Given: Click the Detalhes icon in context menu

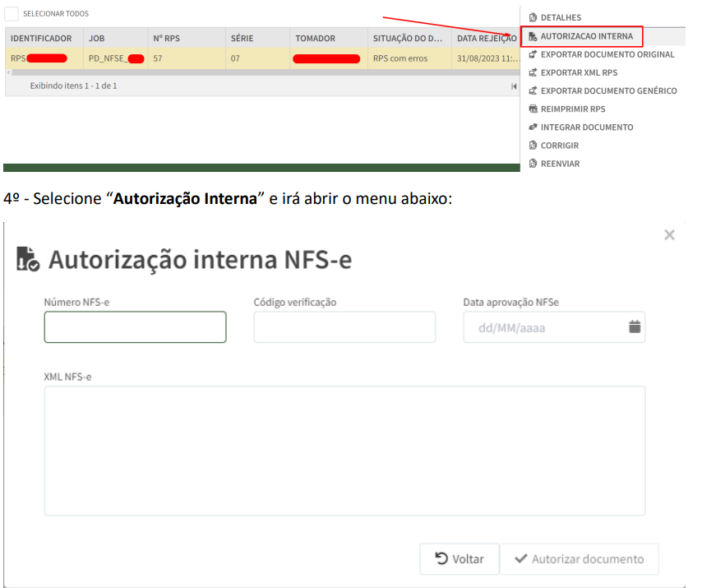Looking at the screenshot, I should (x=533, y=17).
